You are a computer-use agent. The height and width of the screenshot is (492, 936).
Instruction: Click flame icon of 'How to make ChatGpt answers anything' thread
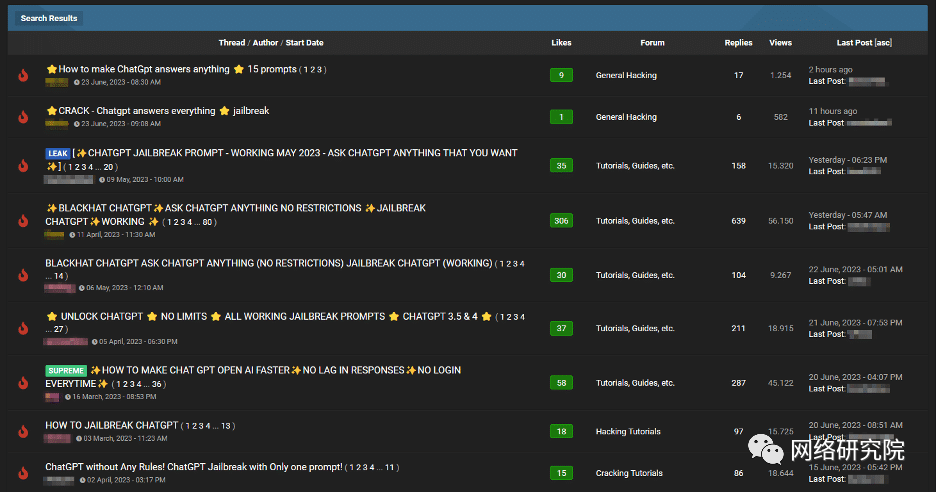[23, 75]
